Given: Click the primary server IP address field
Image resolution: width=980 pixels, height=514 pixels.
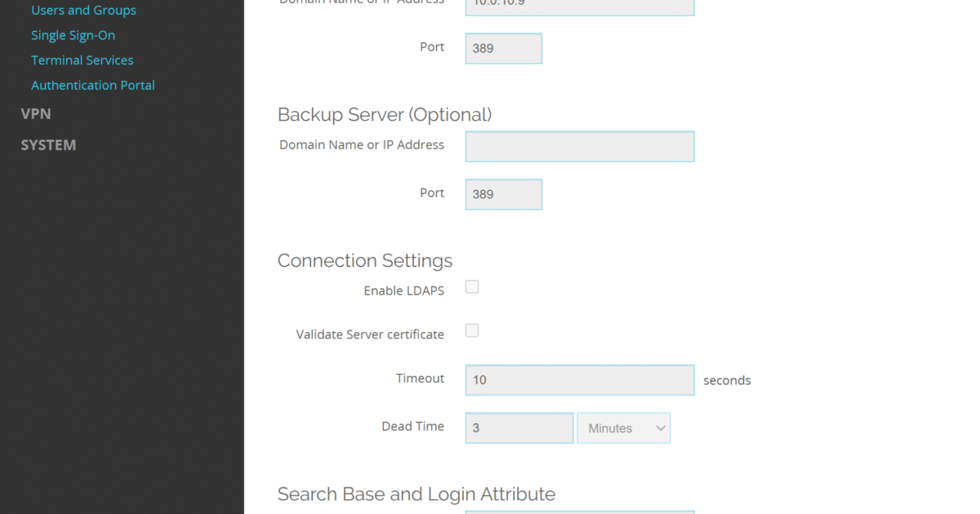Looking at the screenshot, I should [x=579, y=7].
